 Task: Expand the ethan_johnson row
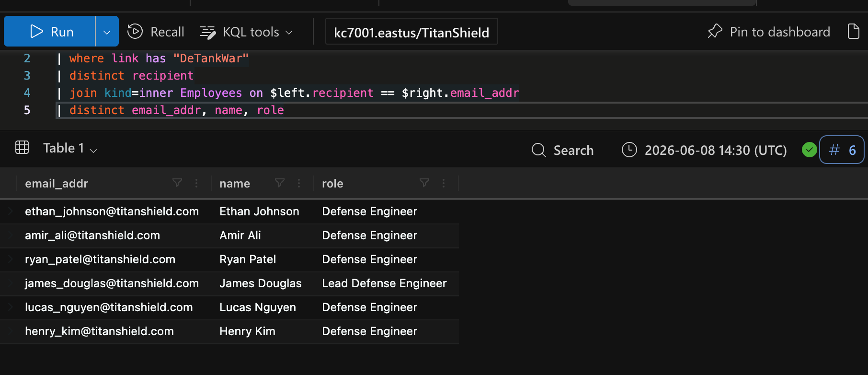[x=11, y=211]
